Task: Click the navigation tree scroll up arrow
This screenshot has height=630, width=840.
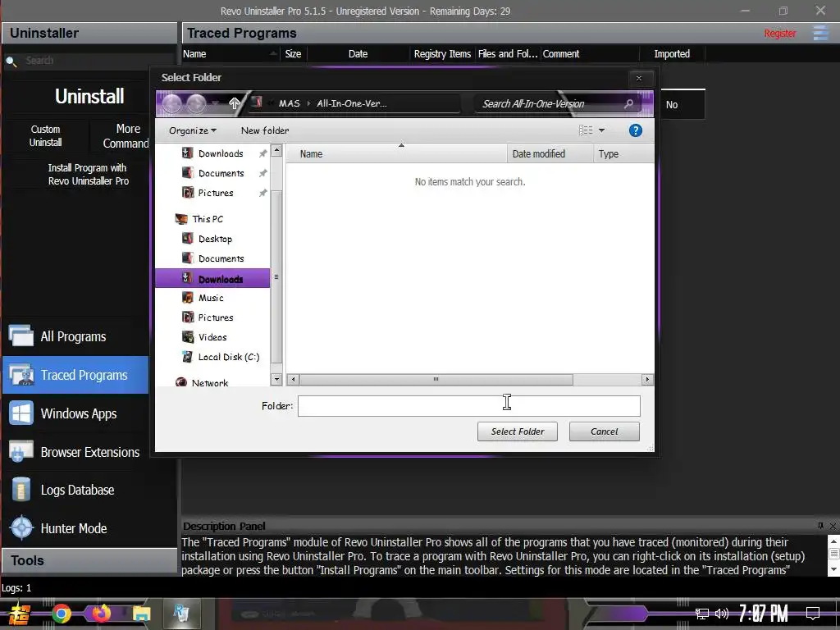Action: tap(276, 151)
